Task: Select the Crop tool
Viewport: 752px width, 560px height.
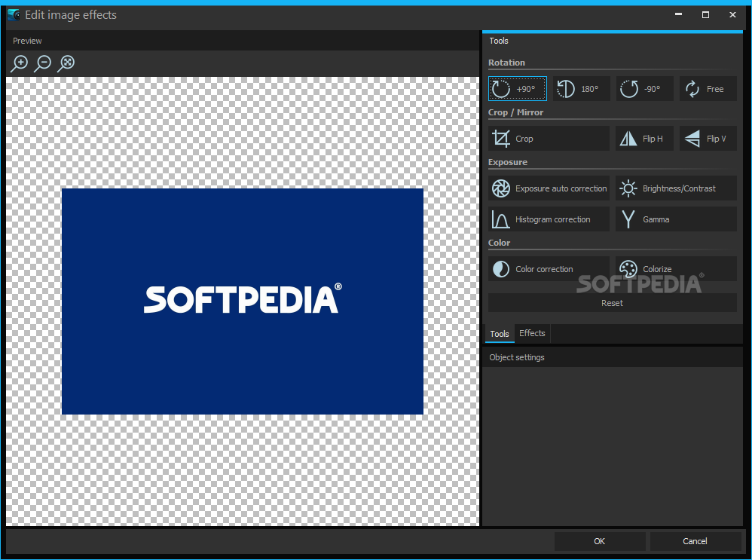Action: [549, 139]
